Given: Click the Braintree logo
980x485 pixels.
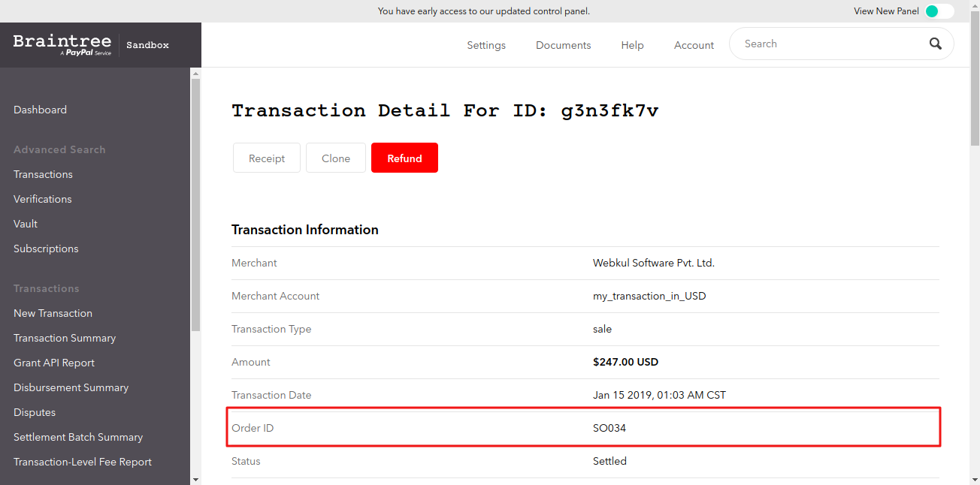Looking at the screenshot, I should pos(62,44).
